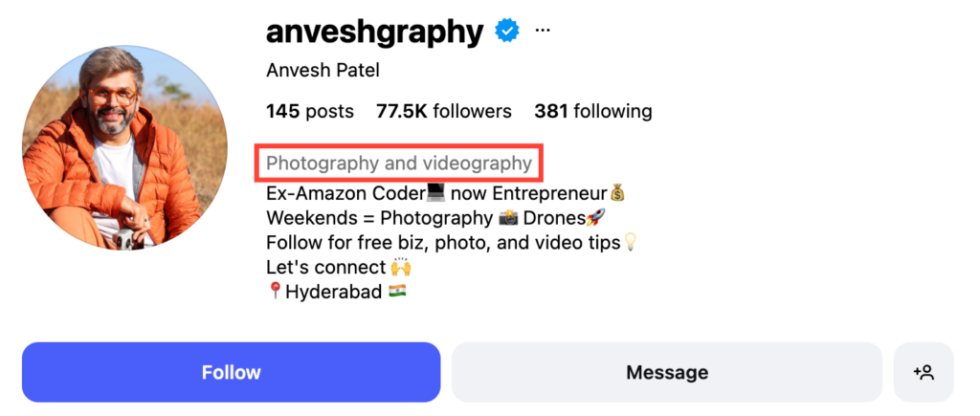The image size is (980, 416).
Task: Open the 381 following list
Action: [x=592, y=111]
